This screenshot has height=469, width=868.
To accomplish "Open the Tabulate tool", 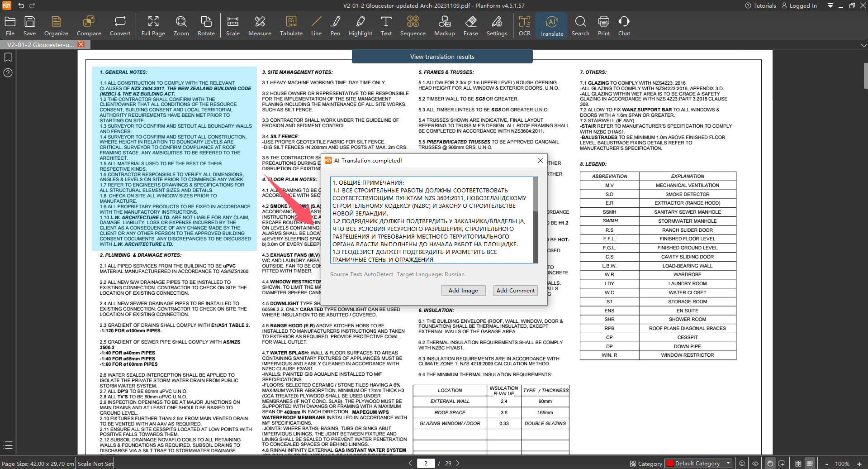I will [291, 26].
